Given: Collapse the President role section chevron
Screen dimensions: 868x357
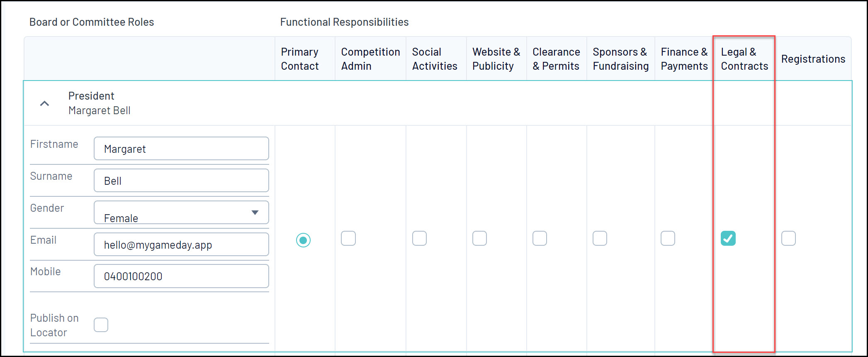Looking at the screenshot, I should pyautogui.click(x=44, y=103).
